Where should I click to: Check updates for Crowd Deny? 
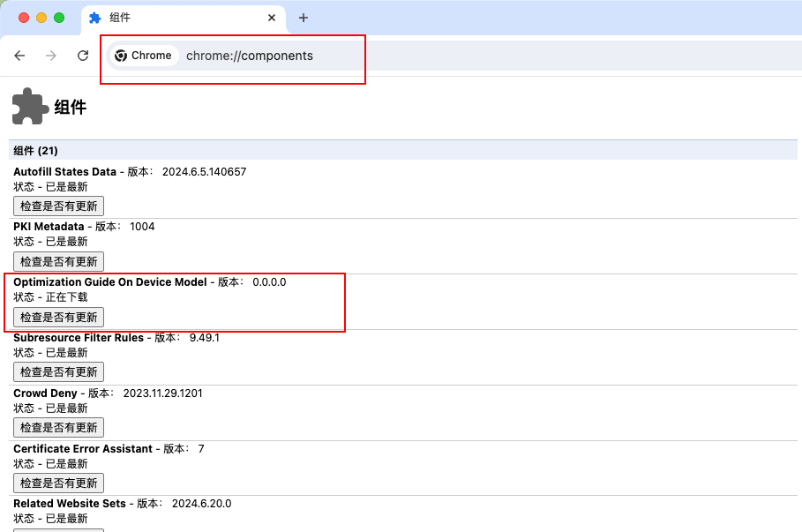coord(59,428)
